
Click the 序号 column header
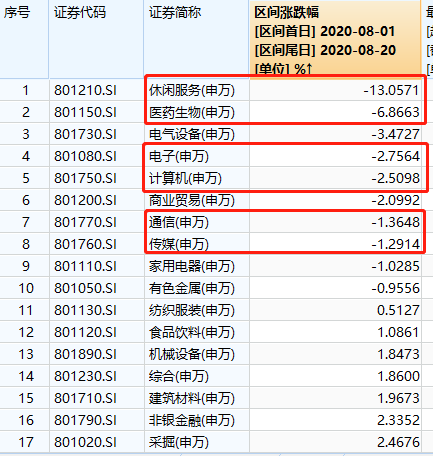(x=24, y=39)
